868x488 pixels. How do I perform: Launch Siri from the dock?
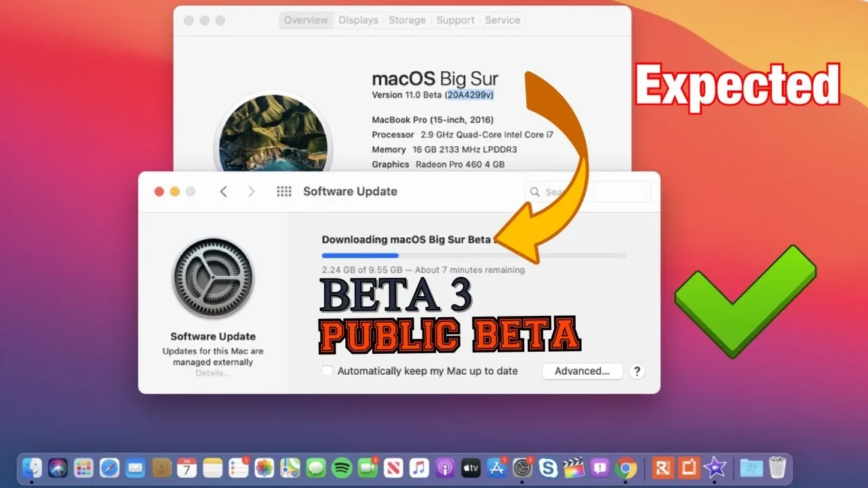[x=58, y=468]
